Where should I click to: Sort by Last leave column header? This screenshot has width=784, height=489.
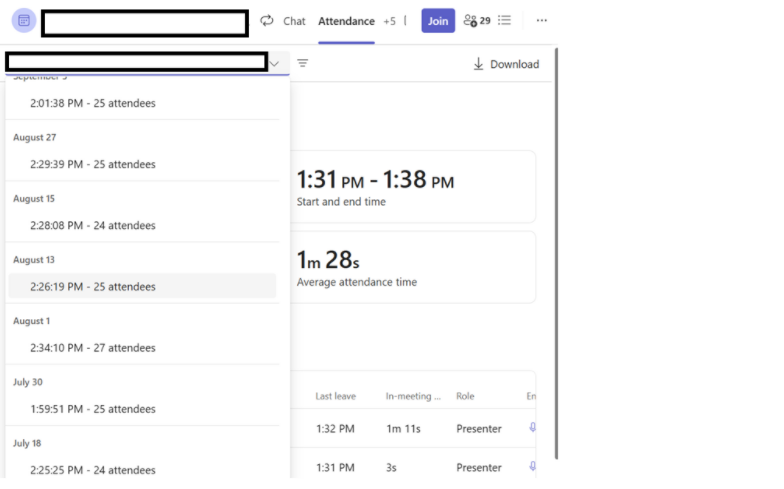click(336, 396)
